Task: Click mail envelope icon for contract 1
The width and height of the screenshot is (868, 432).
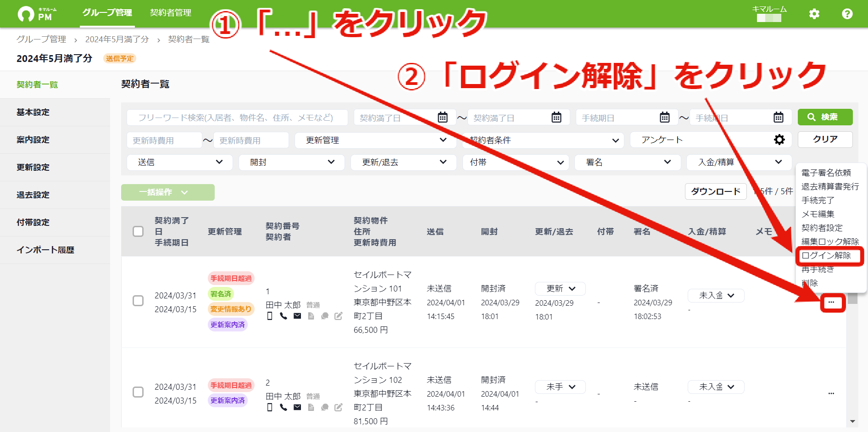Action: [x=297, y=316]
